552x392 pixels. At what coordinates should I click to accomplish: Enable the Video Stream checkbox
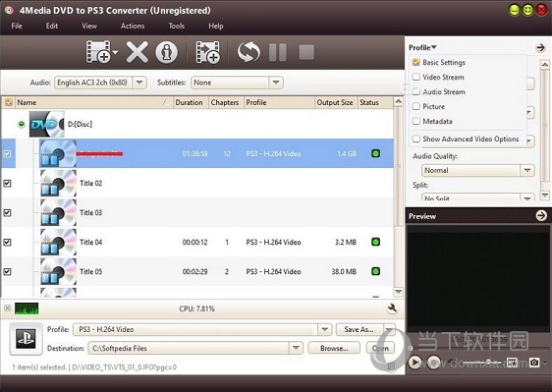tap(416, 77)
